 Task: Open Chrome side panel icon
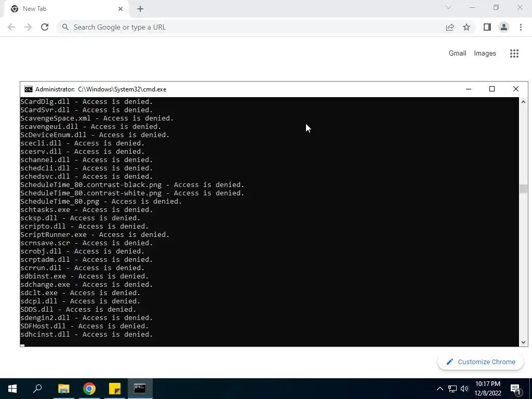pyautogui.click(x=487, y=27)
